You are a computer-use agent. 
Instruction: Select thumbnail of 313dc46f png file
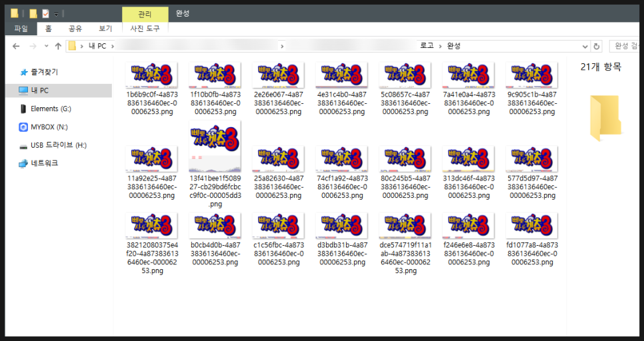[x=468, y=159]
